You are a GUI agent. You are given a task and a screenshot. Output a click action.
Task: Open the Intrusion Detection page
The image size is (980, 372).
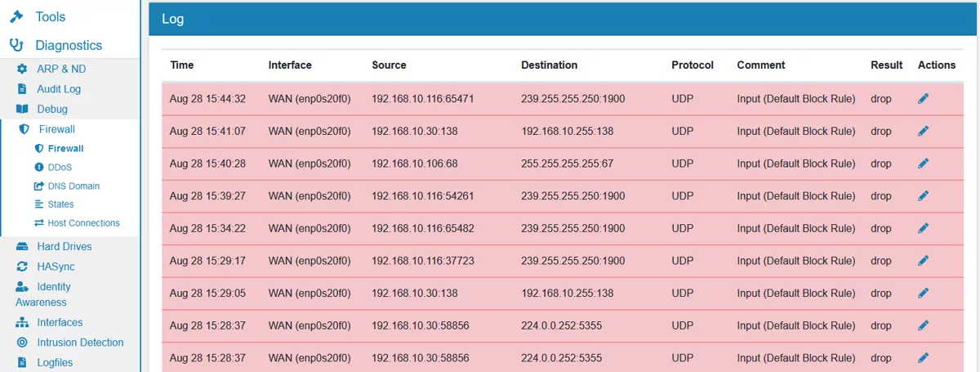[x=80, y=343]
